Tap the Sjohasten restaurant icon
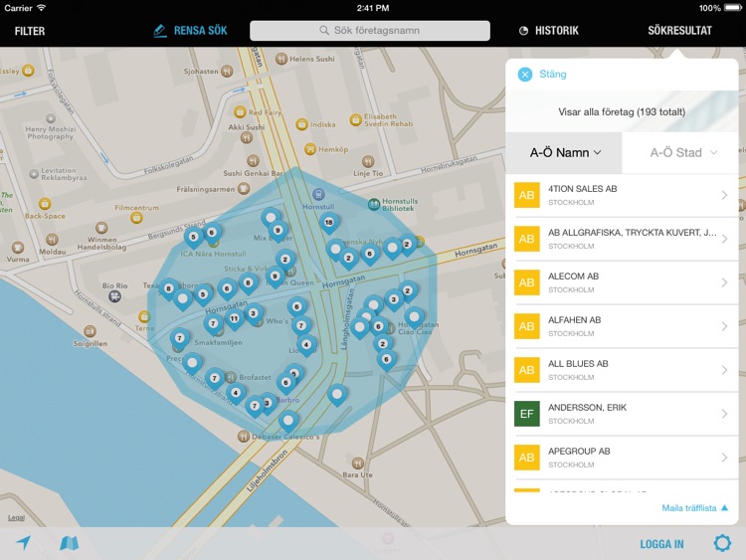The image size is (746, 560). point(227,72)
